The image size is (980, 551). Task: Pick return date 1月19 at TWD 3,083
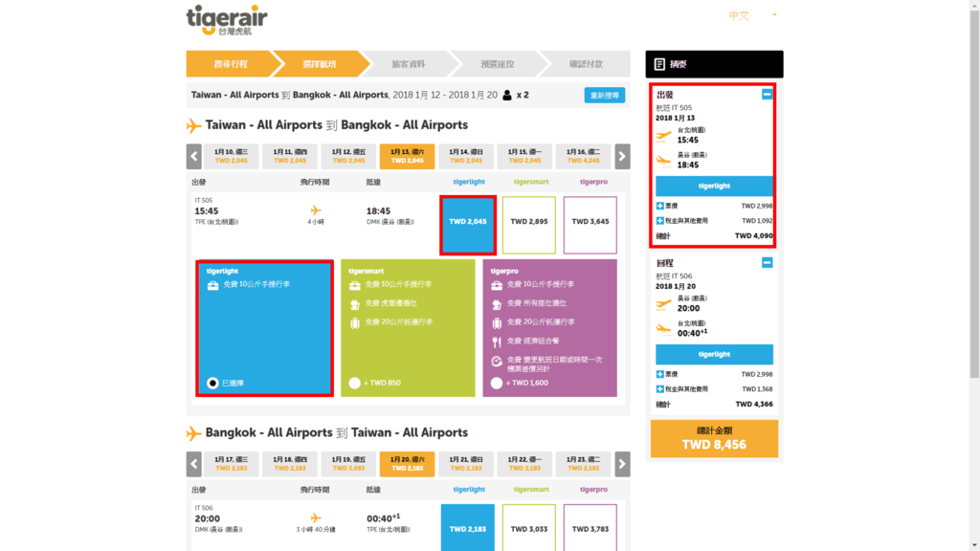[348, 464]
